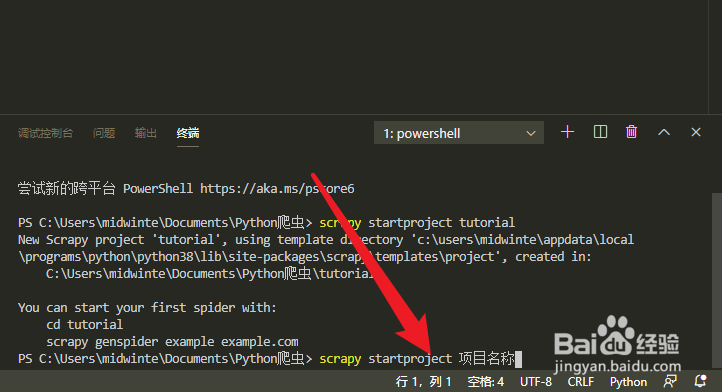Image resolution: width=722 pixels, height=392 pixels.
Task: Switch to the 问题 tab
Action: click(x=104, y=133)
